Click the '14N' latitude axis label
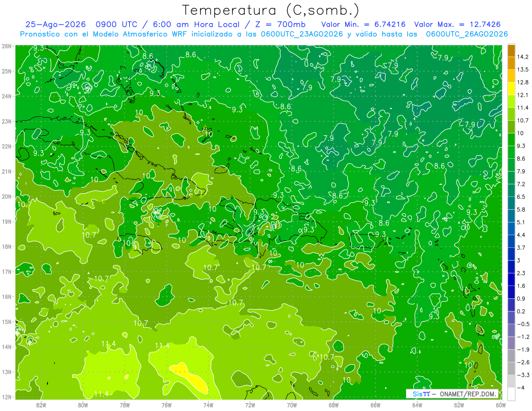Image resolution: width=532 pixels, height=411 pixels. coord(7,347)
